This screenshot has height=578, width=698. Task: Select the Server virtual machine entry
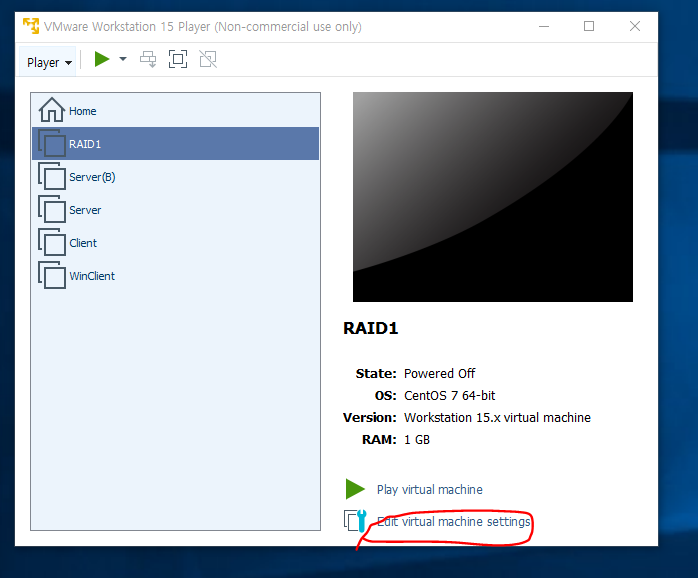pos(175,210)
